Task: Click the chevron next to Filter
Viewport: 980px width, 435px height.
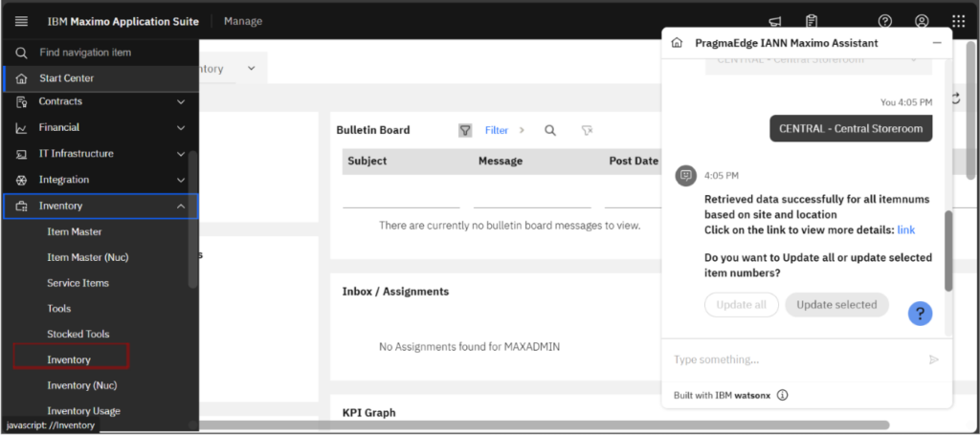Action: click(x=522, y=130)
